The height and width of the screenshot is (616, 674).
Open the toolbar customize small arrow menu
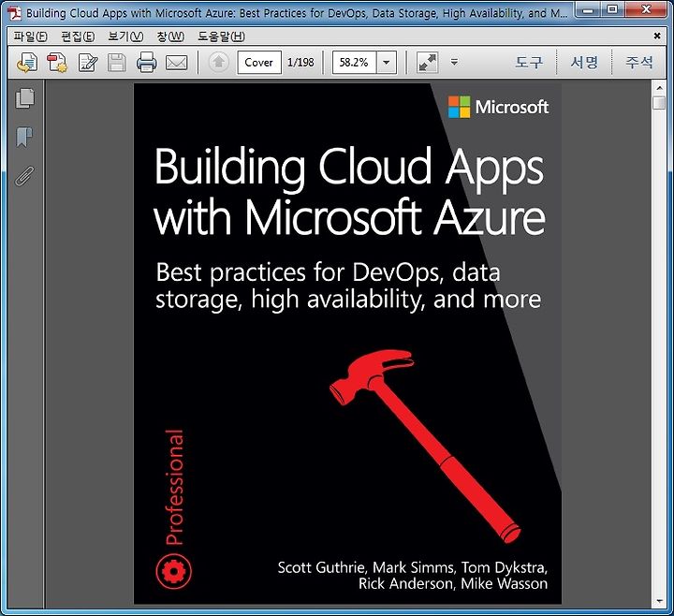click(454, 63)
